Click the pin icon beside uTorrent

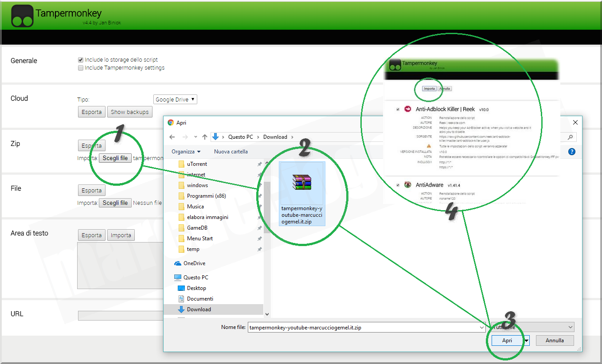(259, 164)
